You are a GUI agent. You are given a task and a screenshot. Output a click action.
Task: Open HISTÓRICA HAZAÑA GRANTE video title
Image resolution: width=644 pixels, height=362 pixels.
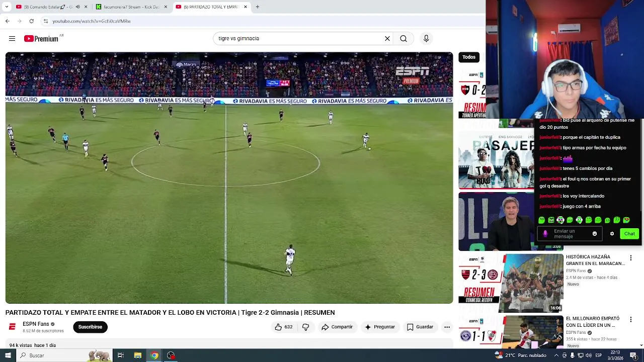595,260
